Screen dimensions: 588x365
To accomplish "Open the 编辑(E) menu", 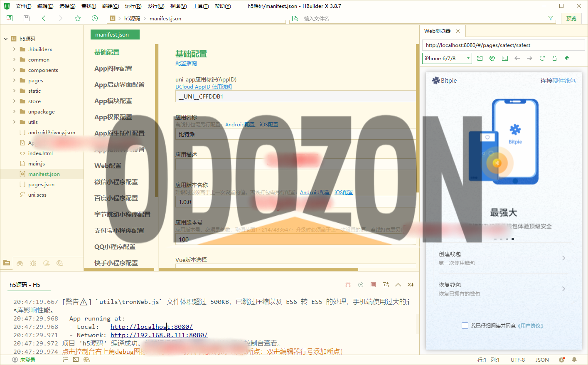I will point(45,6).
